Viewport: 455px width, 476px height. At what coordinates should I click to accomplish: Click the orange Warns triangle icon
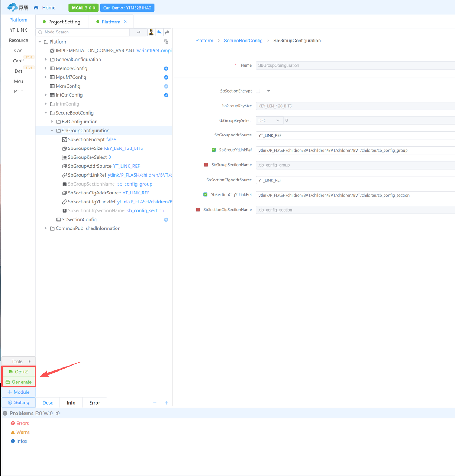pyautogui.click(x=13, y=432)
